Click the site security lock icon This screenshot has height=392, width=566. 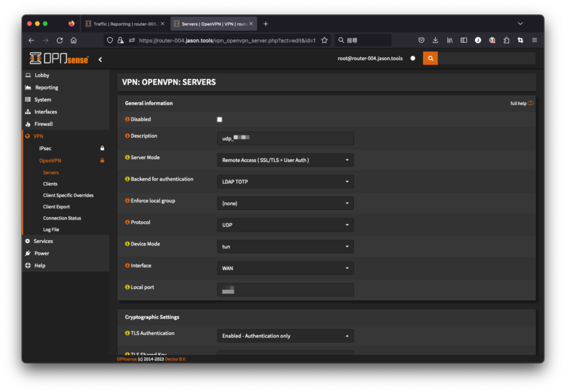pos(120,40)
